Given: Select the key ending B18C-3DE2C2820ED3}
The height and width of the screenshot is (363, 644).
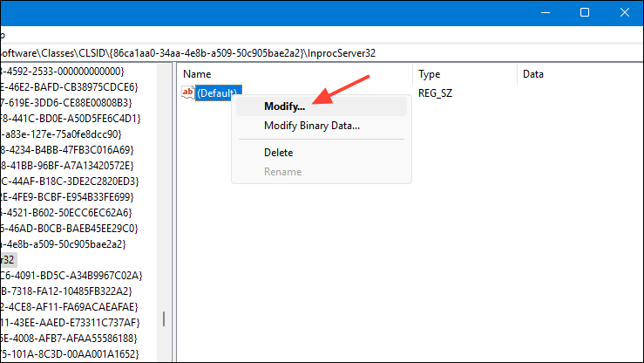Looking at the screenshot, I should click(x=70, y=181).
